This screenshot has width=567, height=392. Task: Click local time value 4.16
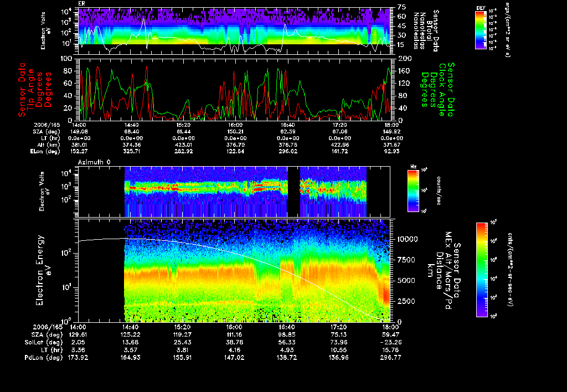coord(234,350)
